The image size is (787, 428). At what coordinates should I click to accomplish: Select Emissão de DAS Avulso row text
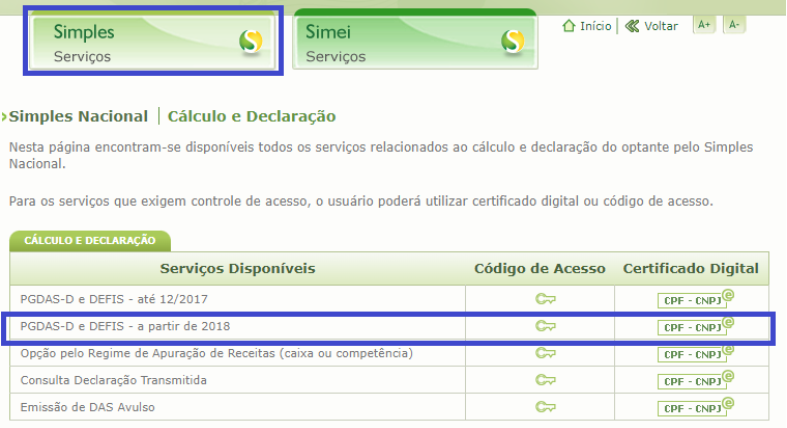(87, 407)
